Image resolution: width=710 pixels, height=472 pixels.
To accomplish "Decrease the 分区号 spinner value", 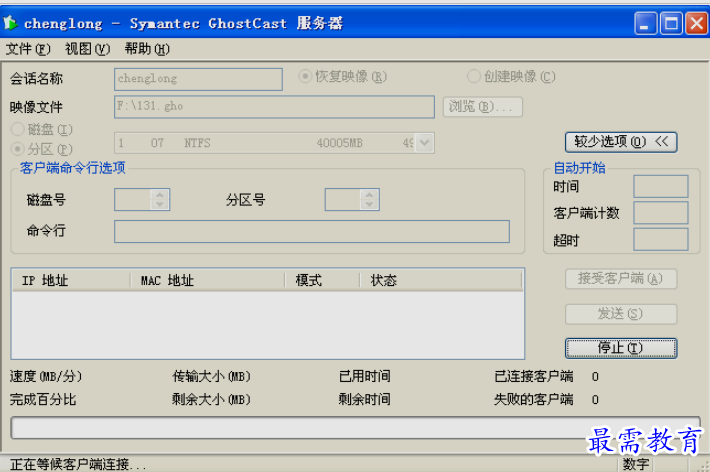I will click(x=369, y=204).
